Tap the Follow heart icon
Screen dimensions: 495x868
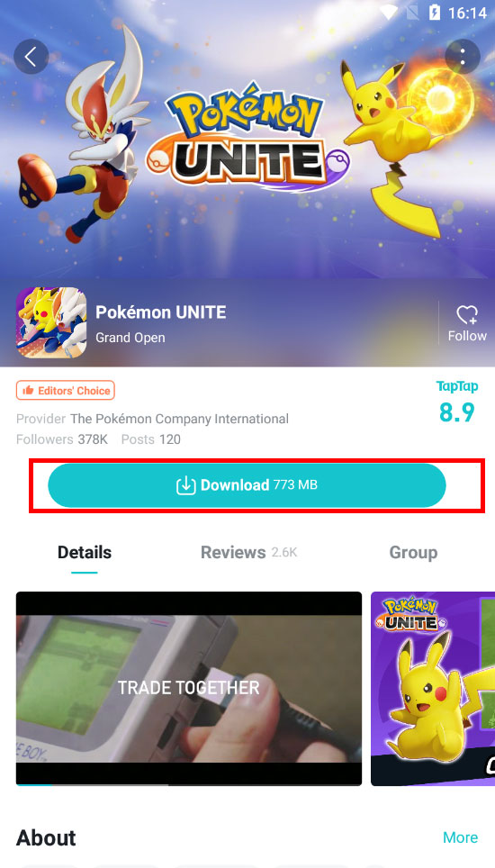(x=467, y=315)
